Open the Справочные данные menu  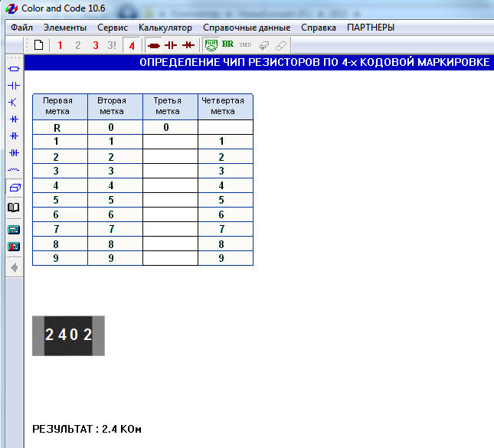[x=247, y=28]
